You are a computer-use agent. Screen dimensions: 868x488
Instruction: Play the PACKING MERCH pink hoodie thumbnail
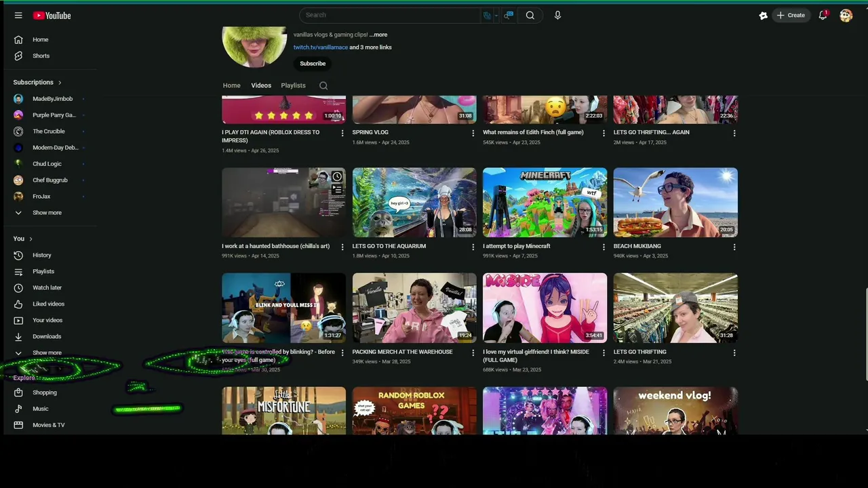click(x=414, y=308)
